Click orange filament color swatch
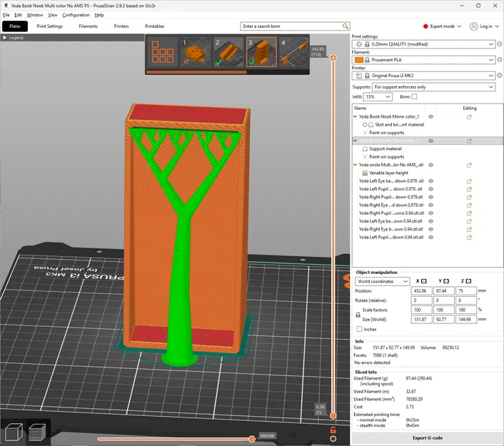Screen dimensions: 504x446 point(358,60)
